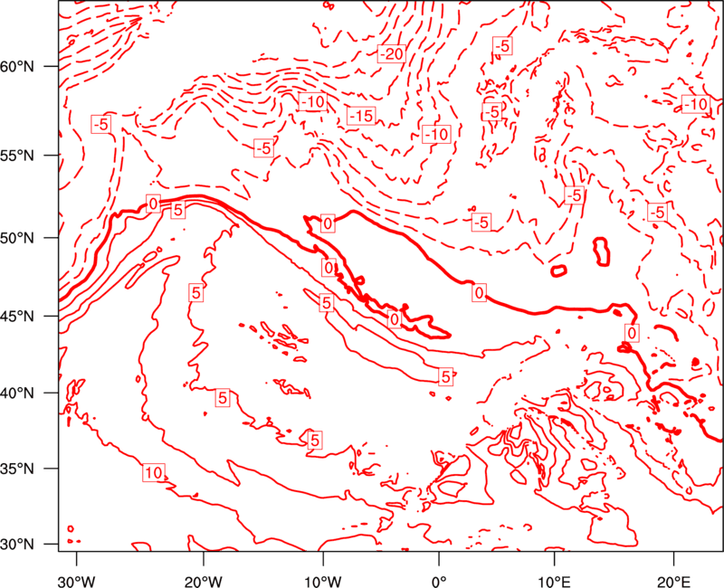
Task: Pick the 35°N latitude axis label
Action: [17, 469]
